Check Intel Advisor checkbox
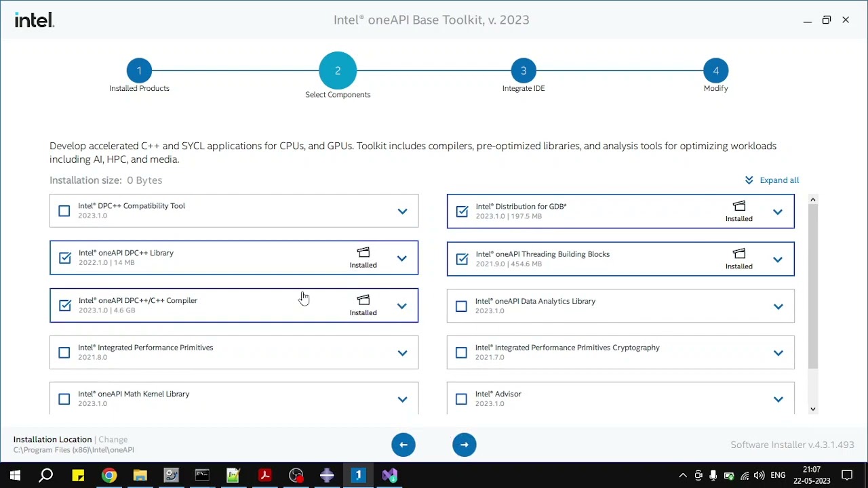The image size is (868, 488). point(462,399)
